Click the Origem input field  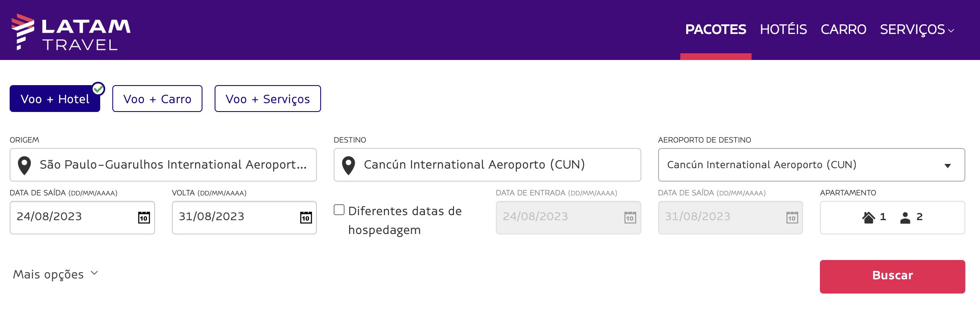click(163, 165)
